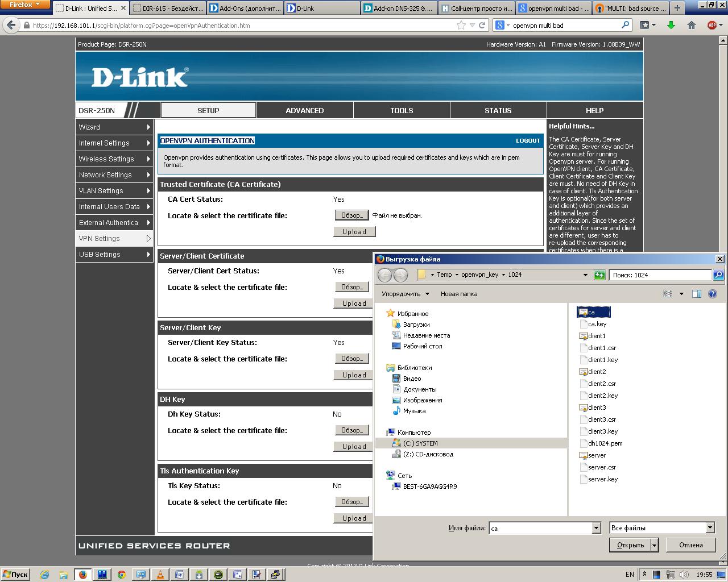Click the search magnifier in Firefox search box
Image resolution: width=728 pixels, height=582 pixels.
point(625,25)
